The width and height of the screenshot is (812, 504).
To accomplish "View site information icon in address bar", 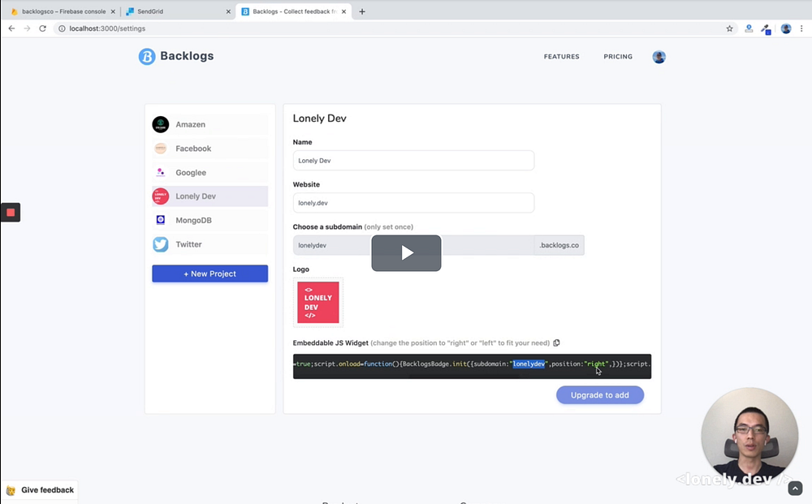I will [x=62, y=28].
